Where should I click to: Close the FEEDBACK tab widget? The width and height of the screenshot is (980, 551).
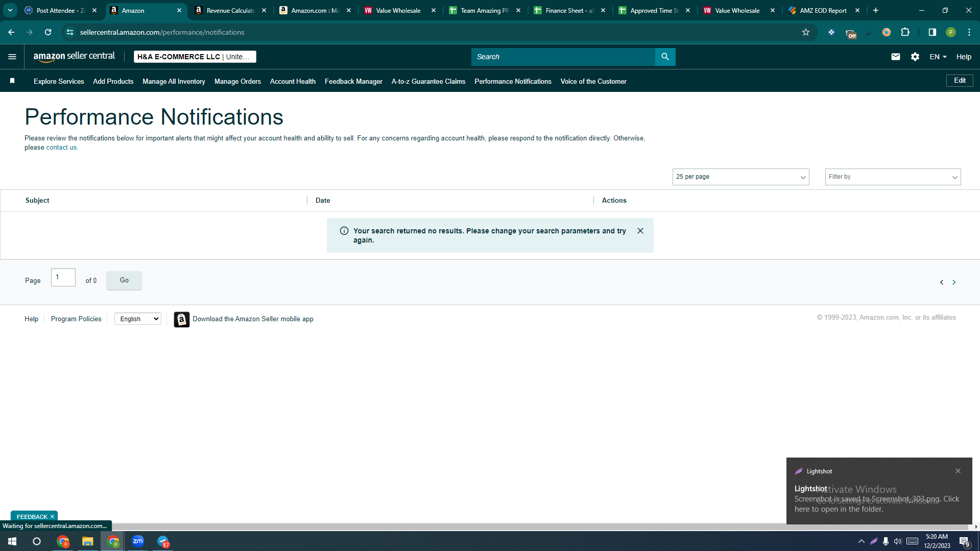tap(52, 517)
